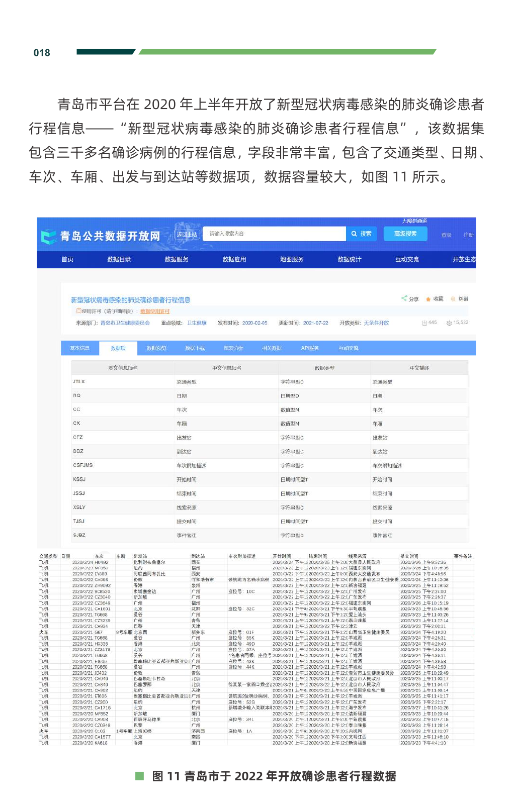Click the 中文信息项名 column header
Viewport: 513px width, 812px height.
(x=227, y=368)
